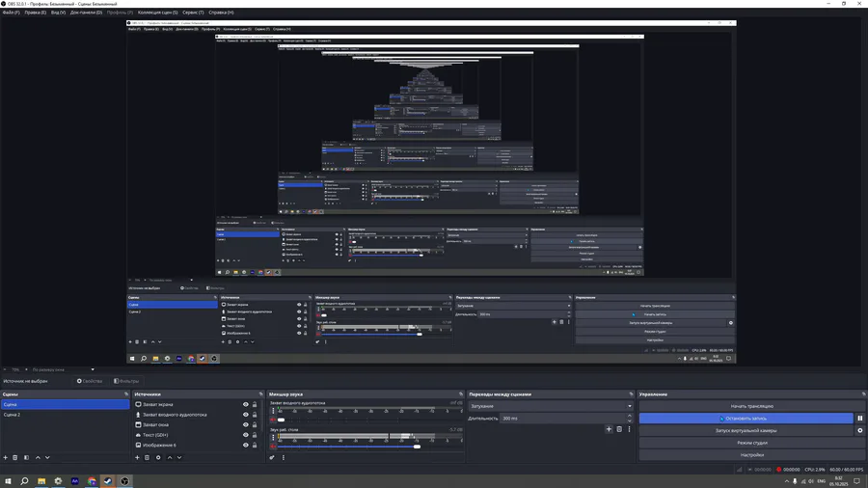Open Chrome from the taskbar
Screen dimensions: 868x488
(x=92, y=481)
